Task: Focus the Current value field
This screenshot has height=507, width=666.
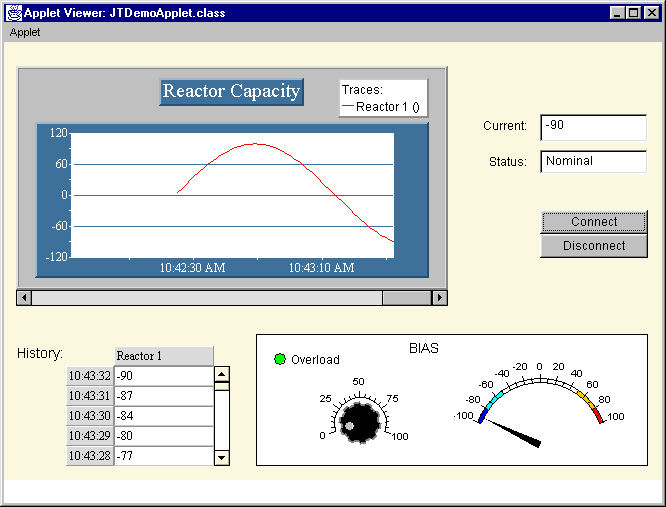Action: click(593, 127)
